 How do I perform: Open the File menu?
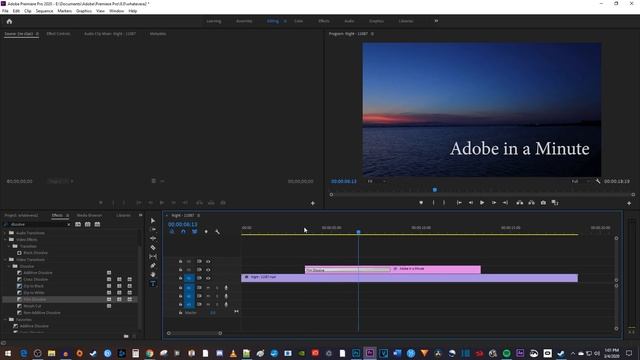pyautogui.click(x=5, y=11)
